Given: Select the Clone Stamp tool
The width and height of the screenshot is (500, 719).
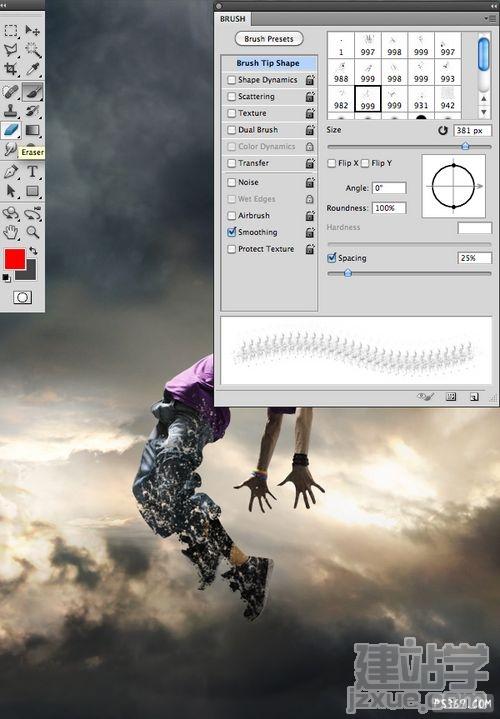Looking at the screenshot, I should tap(11, 111).
